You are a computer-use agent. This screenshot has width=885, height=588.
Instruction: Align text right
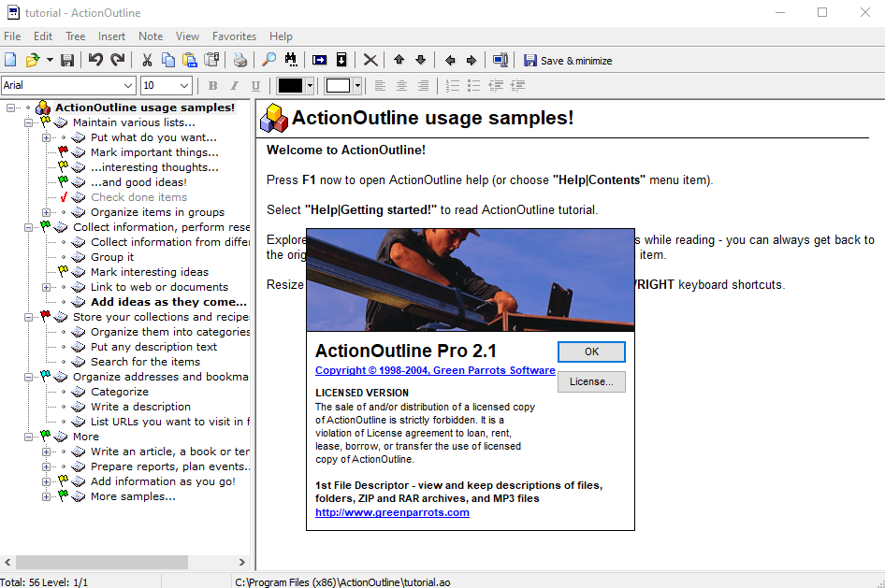(423, 86)
